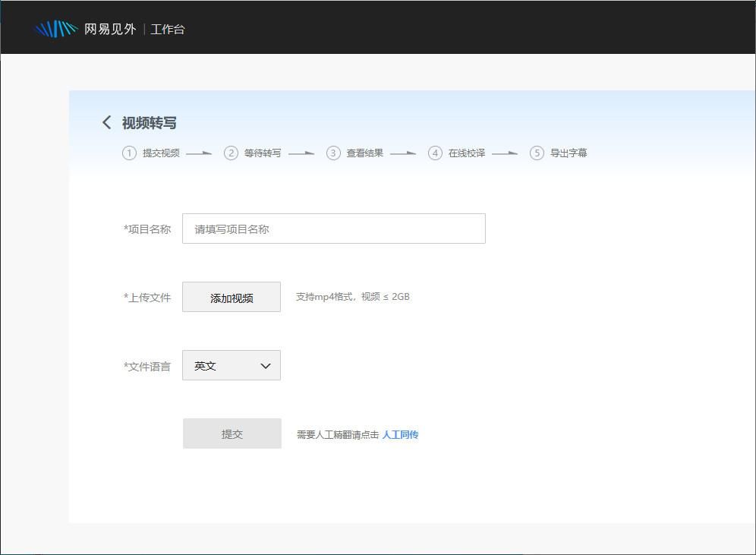Click the 需要人工精翻请点击 text
The width and height of the screenshot is (756, 555).
tap(338, 434)
